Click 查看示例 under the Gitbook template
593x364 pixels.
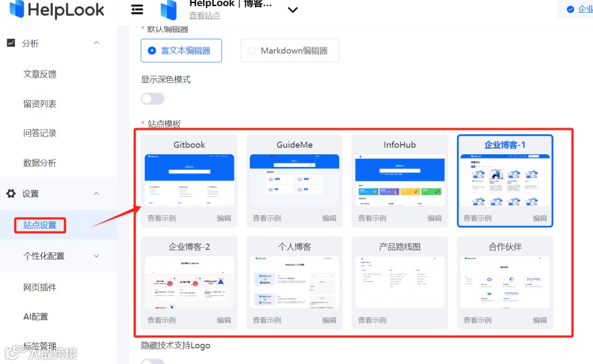point(163,217)
